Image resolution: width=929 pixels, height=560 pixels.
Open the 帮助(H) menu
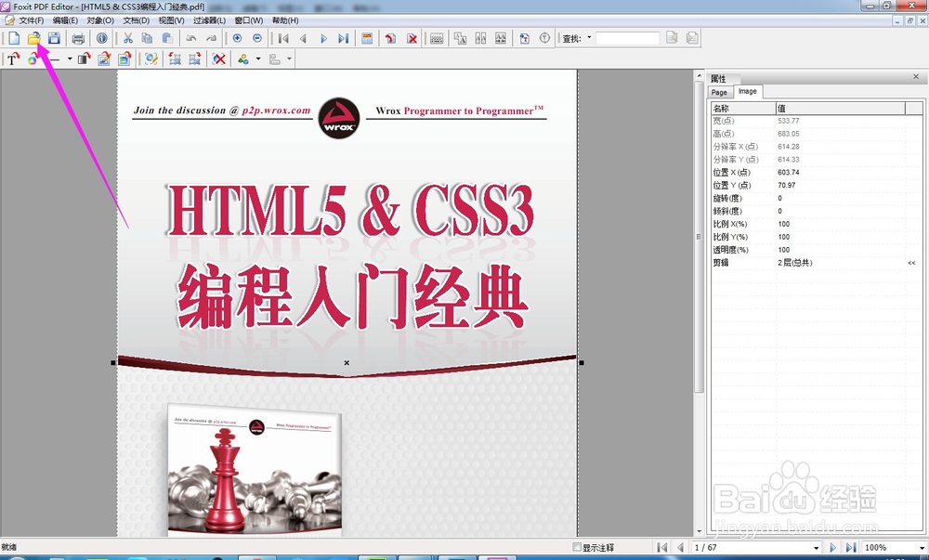[x=285, y=20]
